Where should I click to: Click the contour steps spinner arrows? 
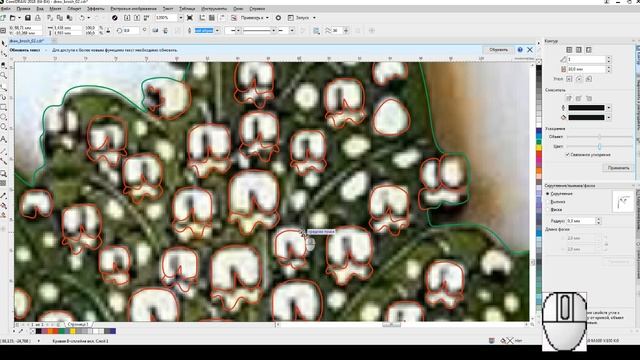click(609, 60)
